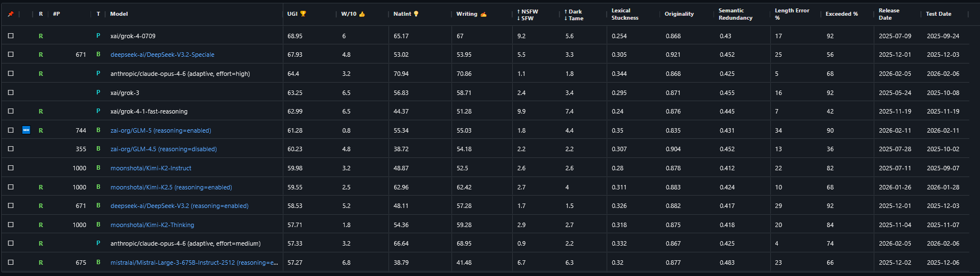980x276 pixels.
Task: Tick the checkbox for grok-4-1-fast-reasoning
Action: point(11,111)
